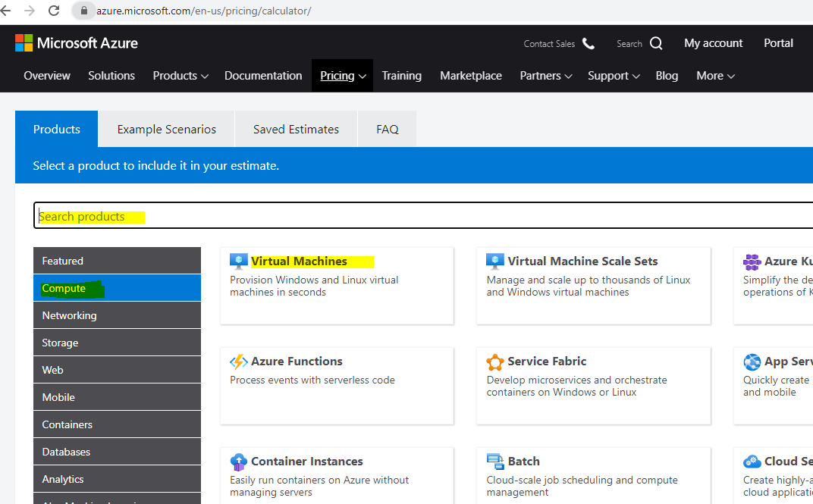This screenshot has width=813, height=504.
Task: Click the Contact Sales phone icon
Action: click(589, 43)
